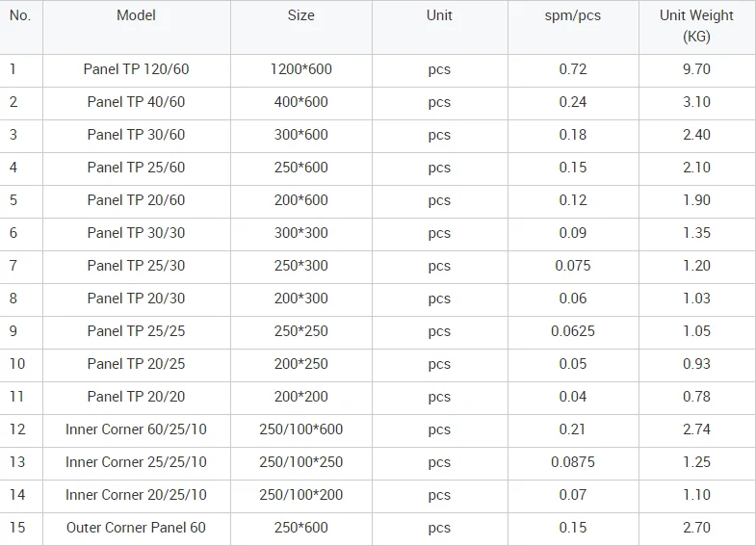The height and width of the screenshot is (546, 756).
Task: Select the 1.35 unit weight cell
Action: pos(696,233)
